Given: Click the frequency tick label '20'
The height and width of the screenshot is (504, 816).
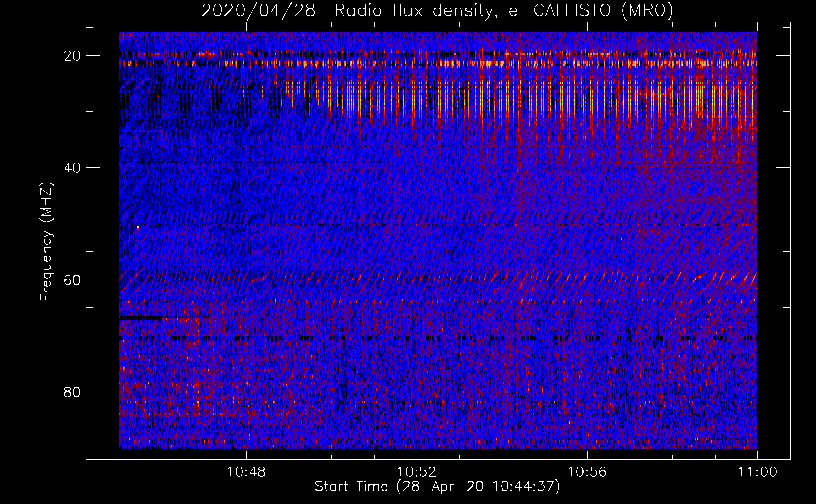Looking at the screenshot, I should coord(72,55).
